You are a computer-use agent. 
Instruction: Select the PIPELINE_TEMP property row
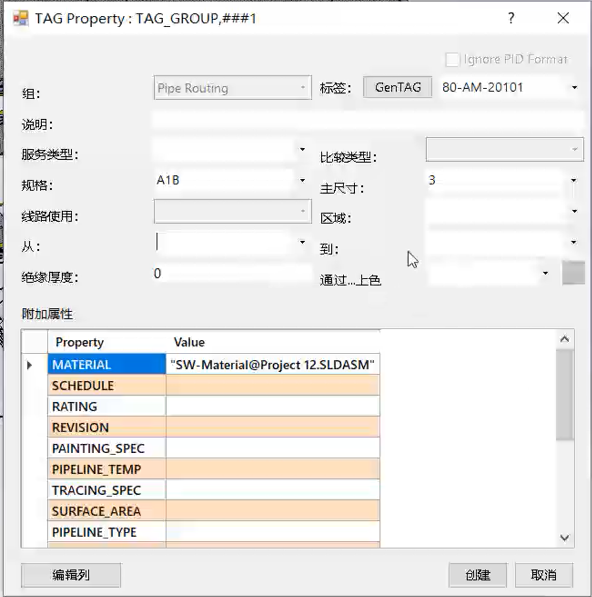point(215,469)
